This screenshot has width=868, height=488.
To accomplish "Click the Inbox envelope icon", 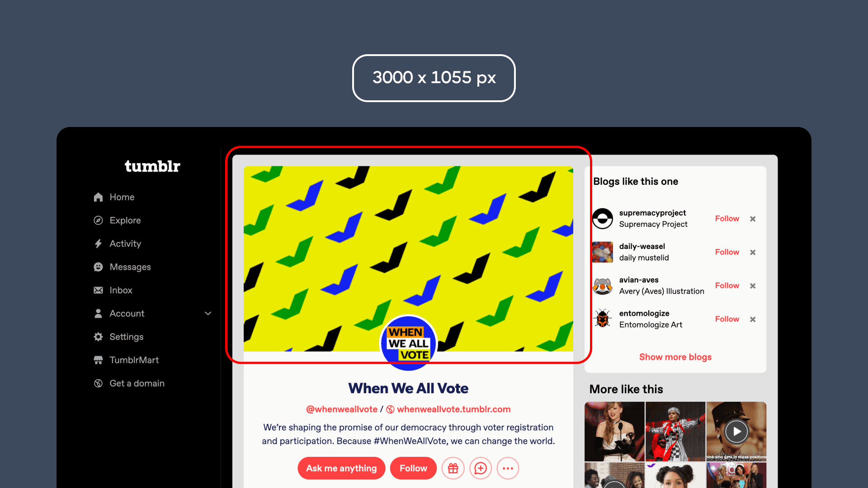I will 97,290.
